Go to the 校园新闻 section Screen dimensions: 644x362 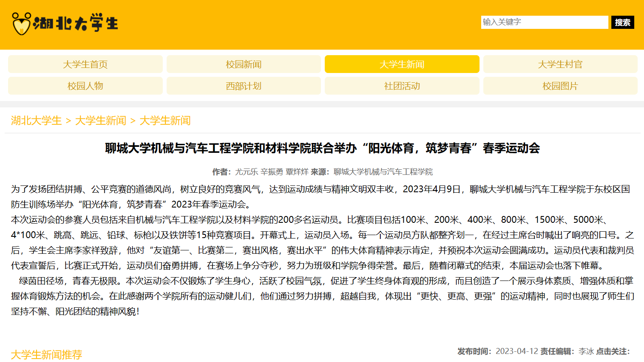[x=243, y=65]
